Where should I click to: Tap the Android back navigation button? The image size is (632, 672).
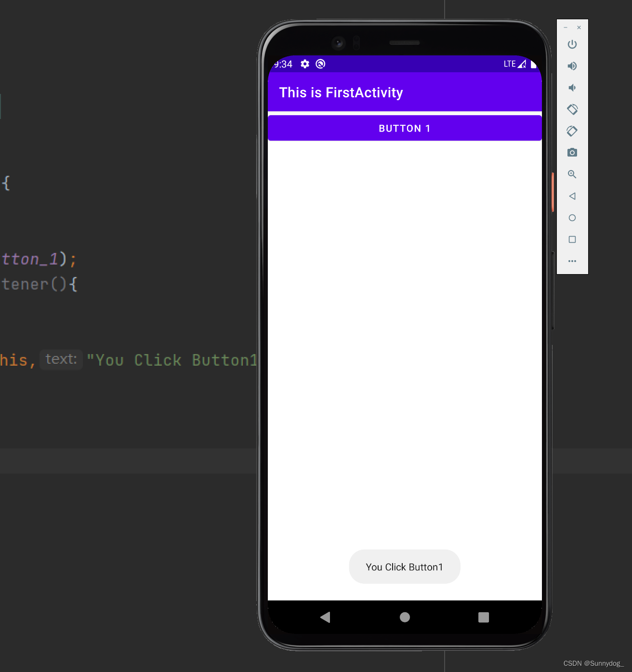tap(325, 617)
